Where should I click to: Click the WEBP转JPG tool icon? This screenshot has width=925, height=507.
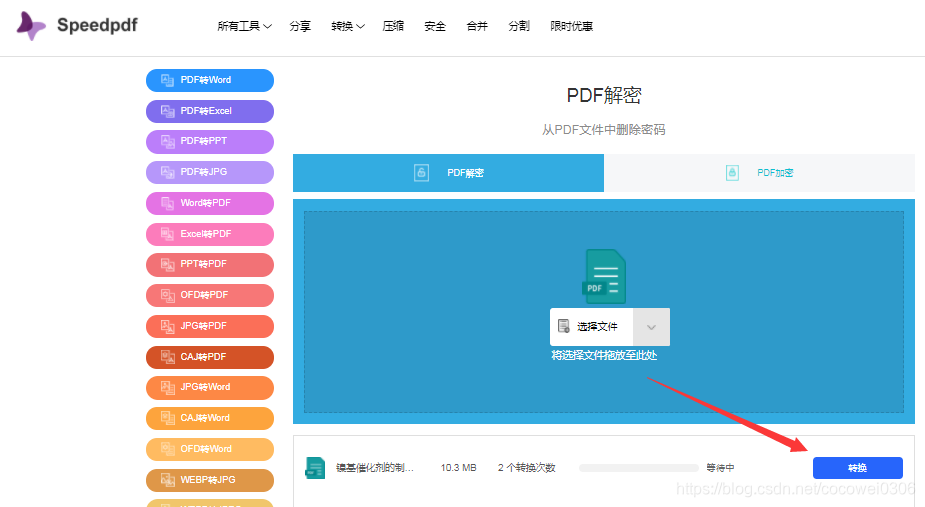(168, 480)
